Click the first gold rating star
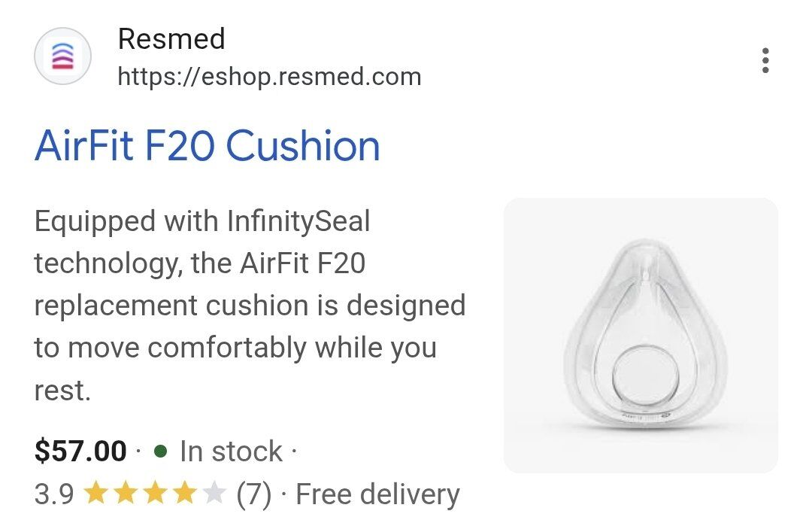This screenshot has width=812, height=520. pyautogui.click(x=95, y=494)
